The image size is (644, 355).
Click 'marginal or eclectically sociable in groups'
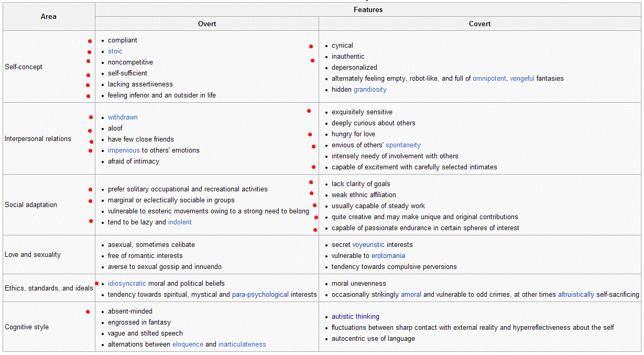pos(171,200)
